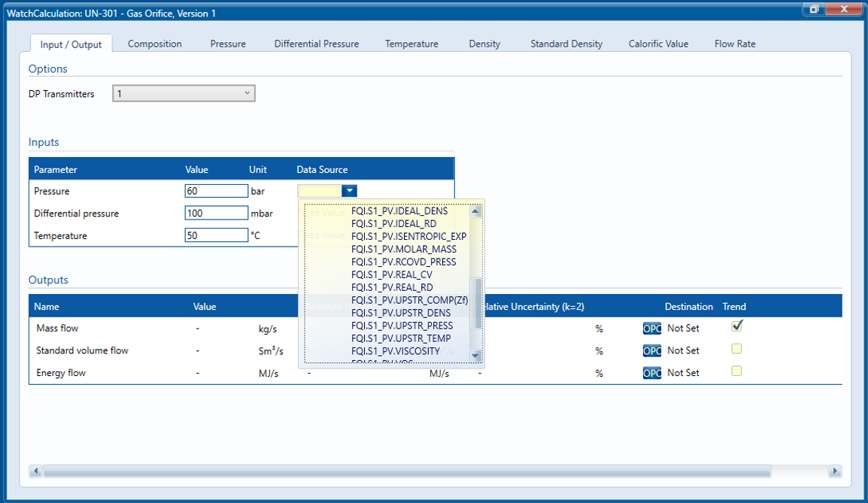Click the horizontal scrollbar left arrow

[x=36, y=471]
